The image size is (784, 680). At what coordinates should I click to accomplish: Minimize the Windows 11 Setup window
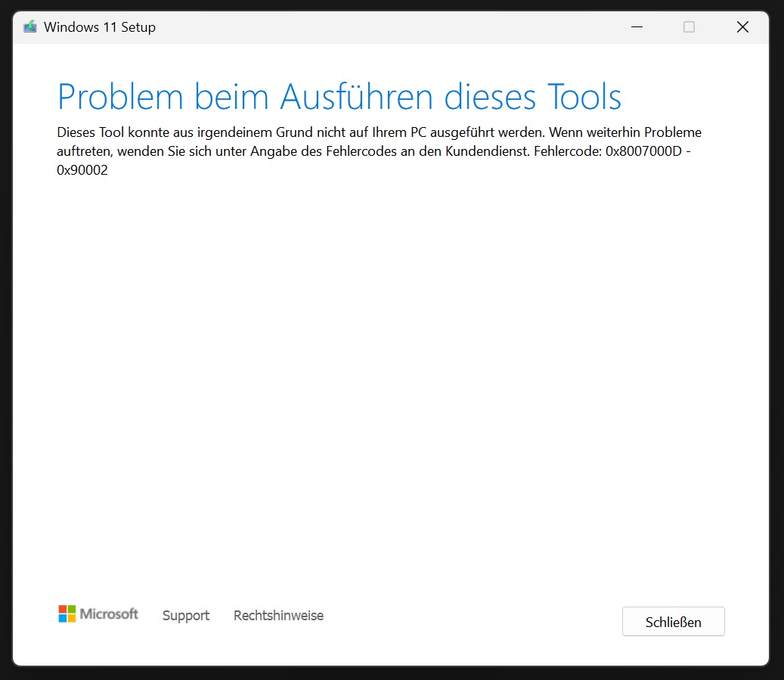coord(637,27)
